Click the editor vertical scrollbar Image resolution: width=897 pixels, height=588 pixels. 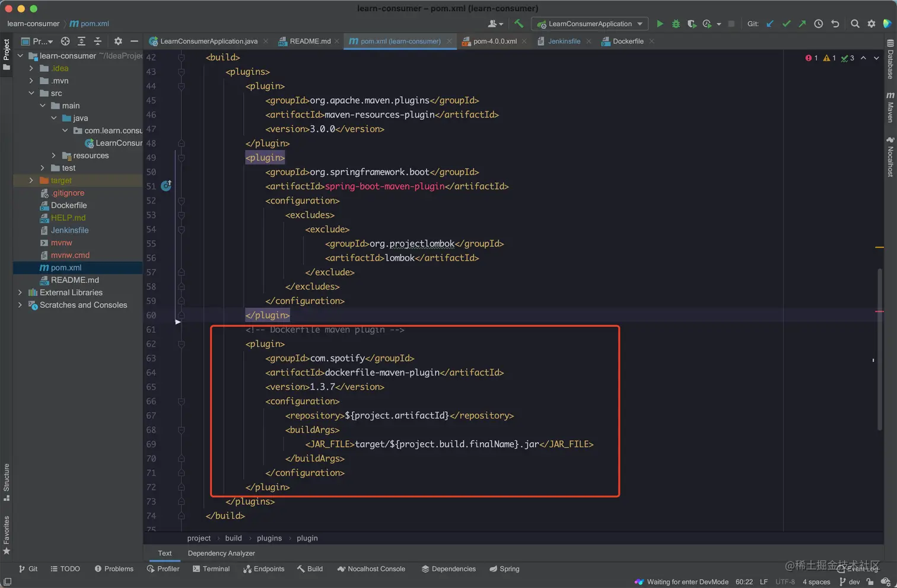point(879,350)
